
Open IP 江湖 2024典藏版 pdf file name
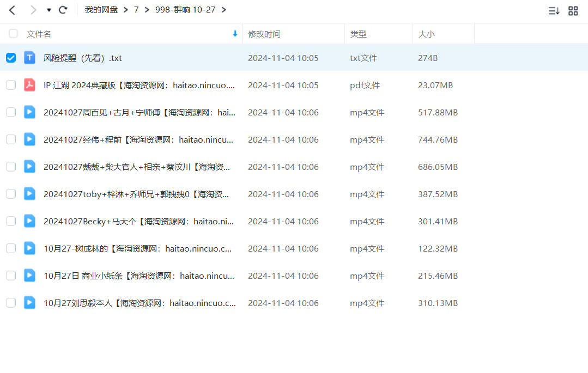coord(139,85)
